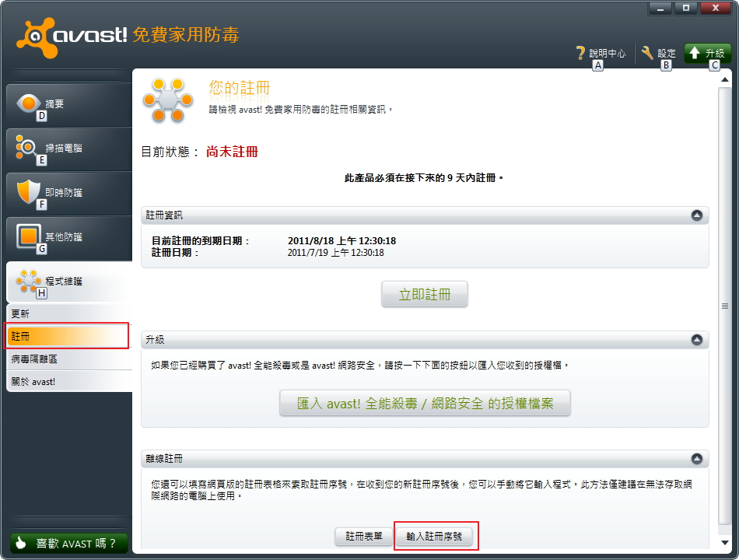The width and height of the screenshot is (739, 560).
Task: Open the 更新 submenu item
Action: coord(68,313)
